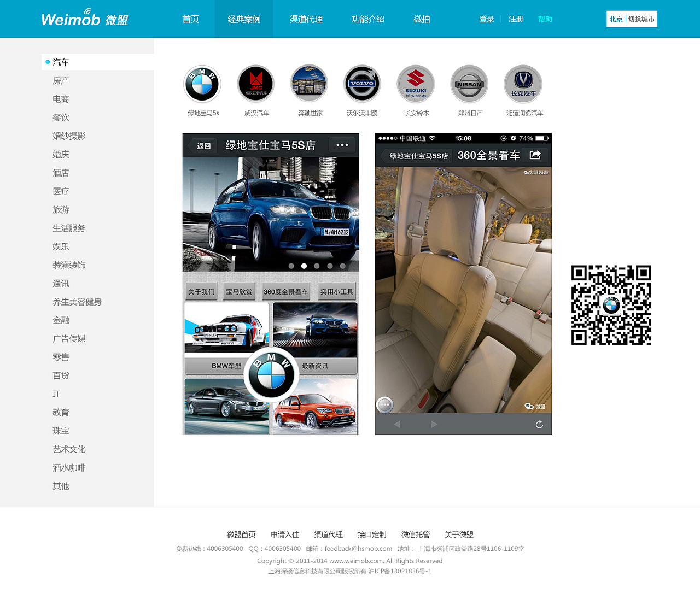Tap the share icon beside 360全景看车
700x599 pixels.
(x=535, y=155)
